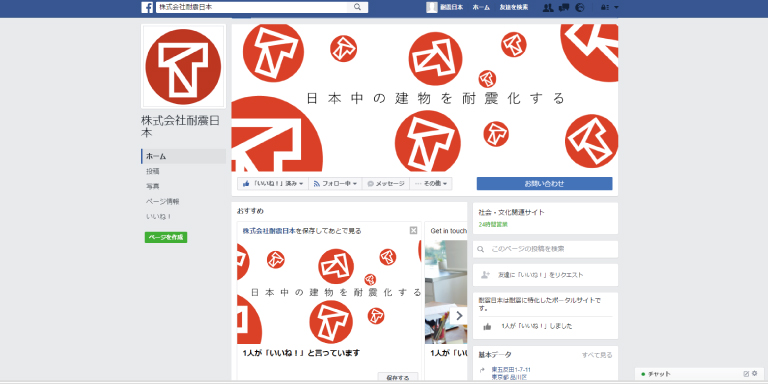768x384 pixels.
Task: Click the thumbs-up icon beside 1人が「いいね！」しました
Action: pyautogui.click(x=487, y=326)
